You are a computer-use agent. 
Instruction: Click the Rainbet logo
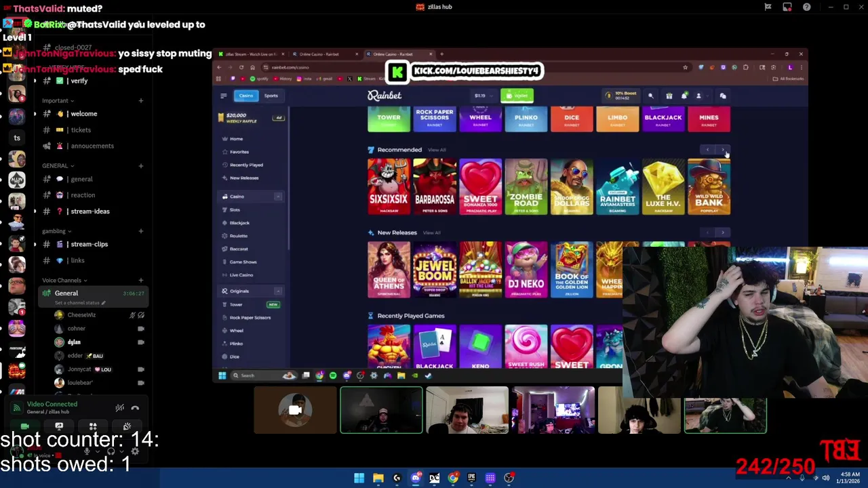pyautogui.click(x=384, y=96)
